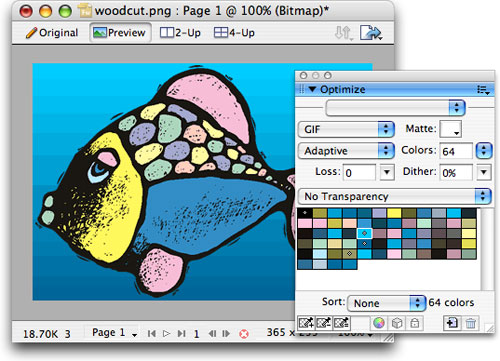Screen dimensions: 500x361
Task: Select the 4-Up preview tab
Action: pos(234,33)
